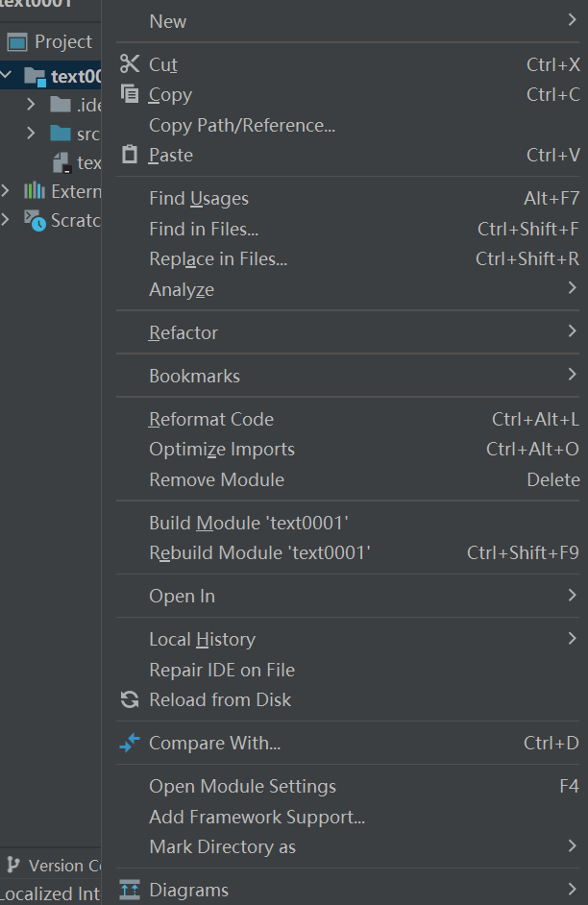Click the Paste clipboard icon
The height and width of the screenshot is (905, 588).
[x=130, y=155]
